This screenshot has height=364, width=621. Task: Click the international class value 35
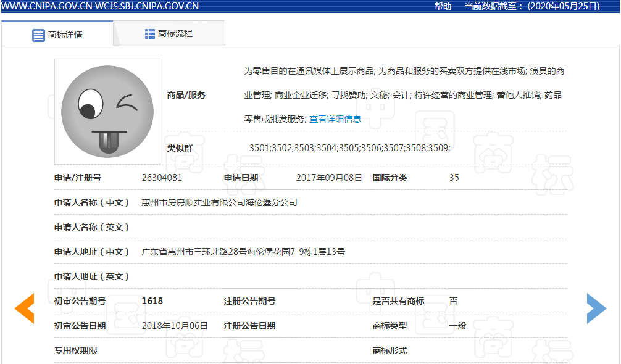[x=454, y=178]
